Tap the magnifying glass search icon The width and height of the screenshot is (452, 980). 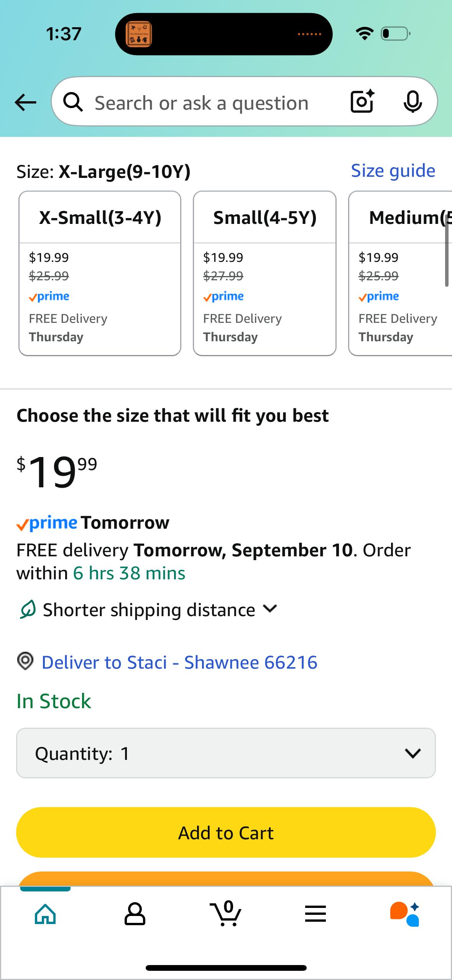click(x=73, y=102)
